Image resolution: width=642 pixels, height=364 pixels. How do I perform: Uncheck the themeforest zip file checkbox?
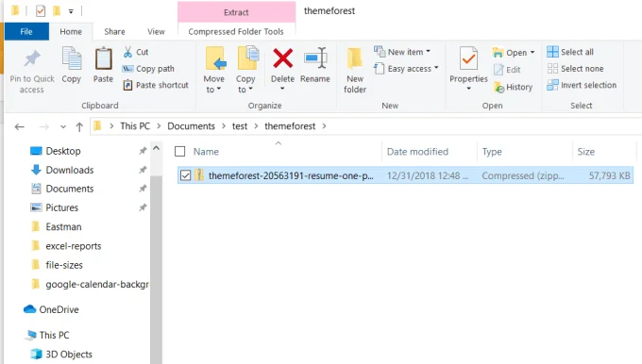(185, 175)
